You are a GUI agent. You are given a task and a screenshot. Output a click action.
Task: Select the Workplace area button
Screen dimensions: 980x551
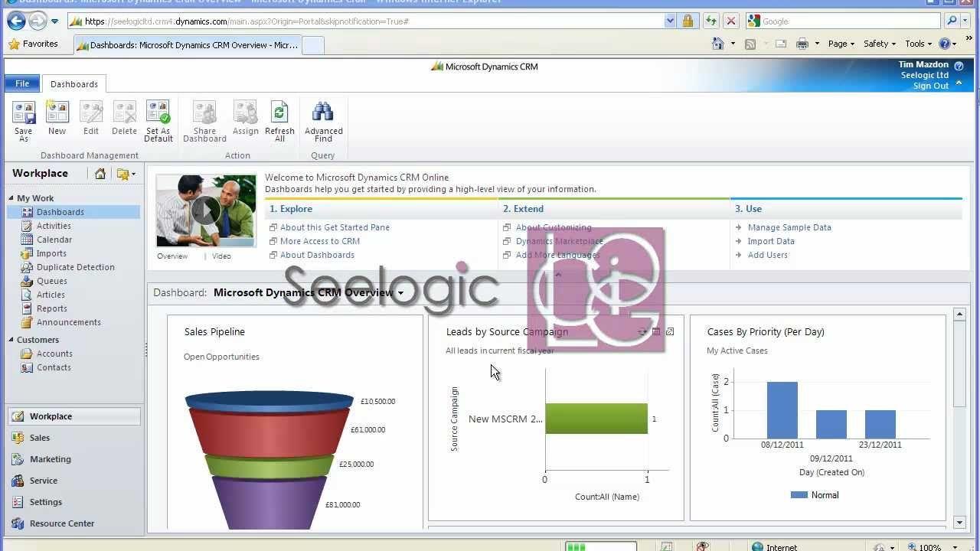pyautogui.click(x=74, y=416)
